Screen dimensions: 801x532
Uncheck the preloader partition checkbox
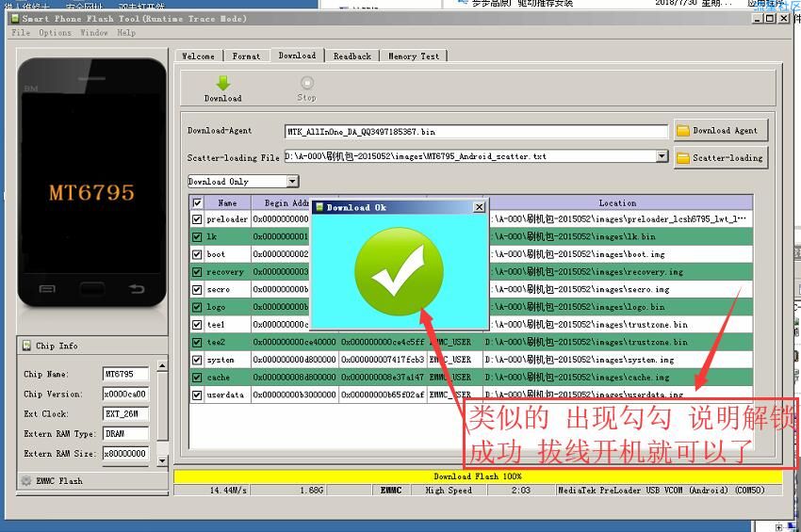(x=197, y=219)
